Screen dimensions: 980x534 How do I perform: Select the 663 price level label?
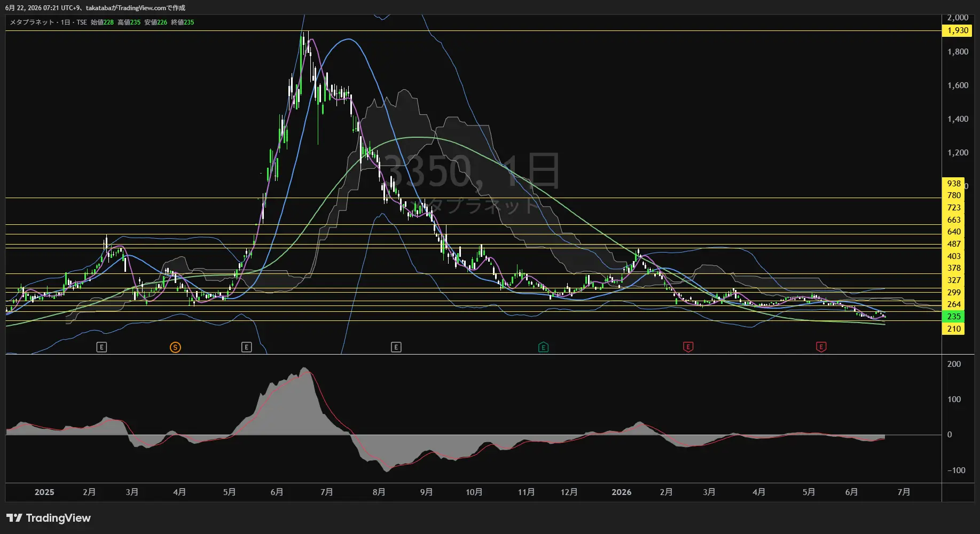point(953,219)
